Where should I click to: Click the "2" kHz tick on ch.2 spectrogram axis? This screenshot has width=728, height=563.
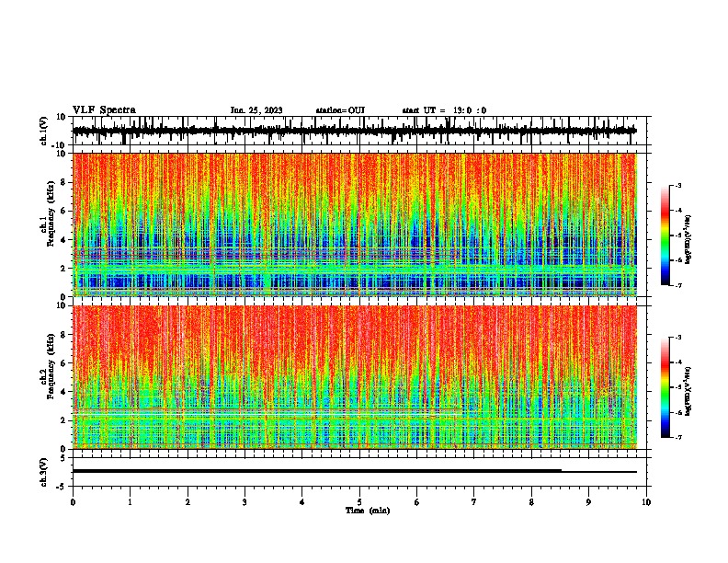pyautogui.click(x=63, y=420)
